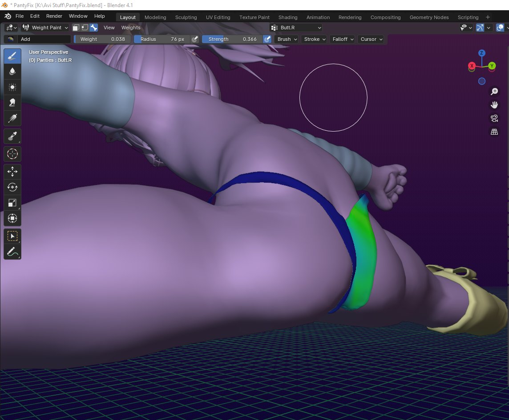
Task: Open selectability and visibility dropdown
Action: tap(466, 28)
